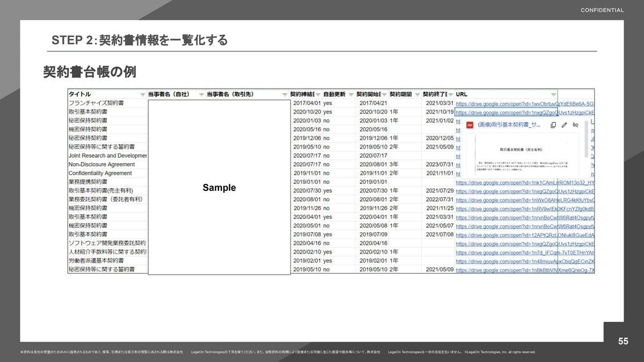Select the start date cell 2020/05/08
This screenshot has height=362, width=644.
pos(372,226)
